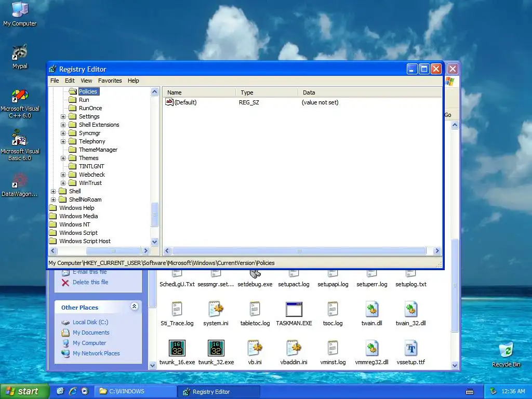Screen dimensions: 532x399
Task: Open My Network Places link
Action: pyautogui.click(x=96, y=353)
